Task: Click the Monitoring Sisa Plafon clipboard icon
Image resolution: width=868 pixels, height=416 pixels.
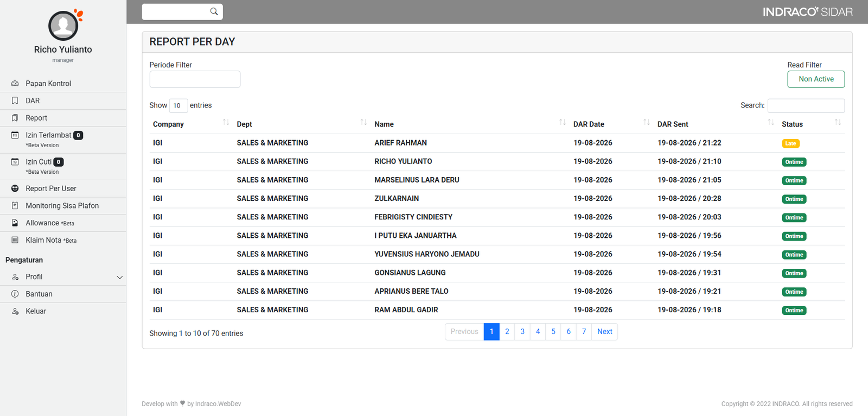Action: click(x=15, y=206)
